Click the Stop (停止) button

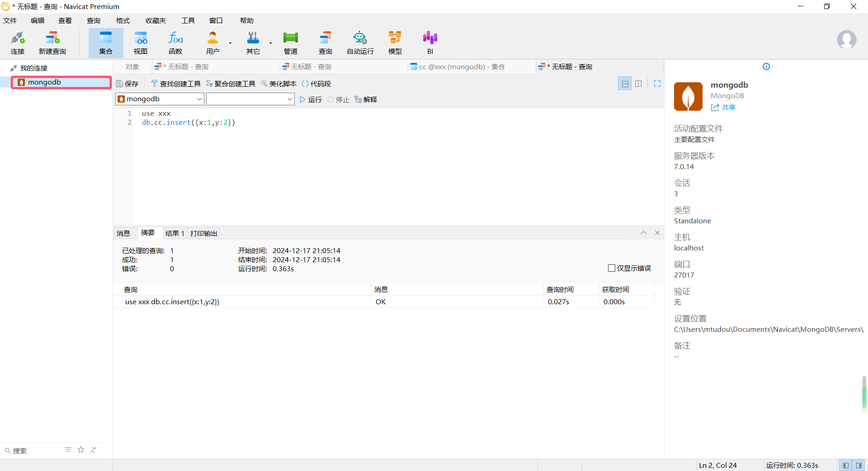[x=338, y=99]
